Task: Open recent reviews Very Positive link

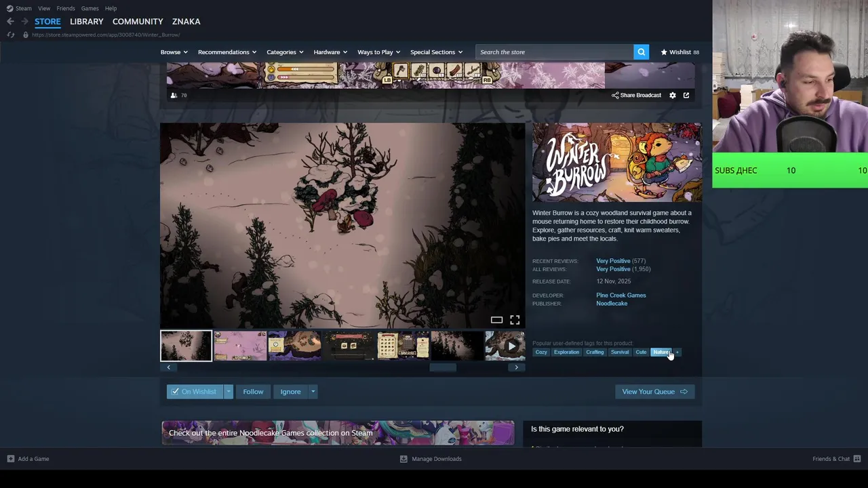Action: 613,261
